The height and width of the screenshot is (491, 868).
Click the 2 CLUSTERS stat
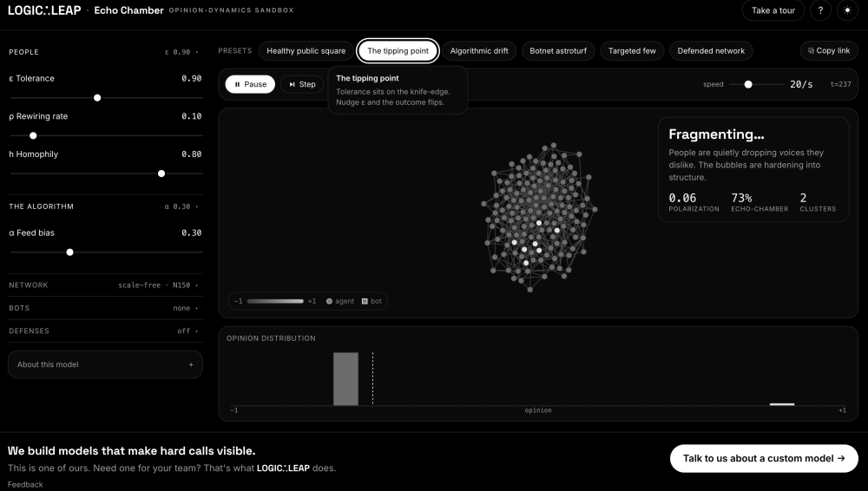[x=818, y=202]
